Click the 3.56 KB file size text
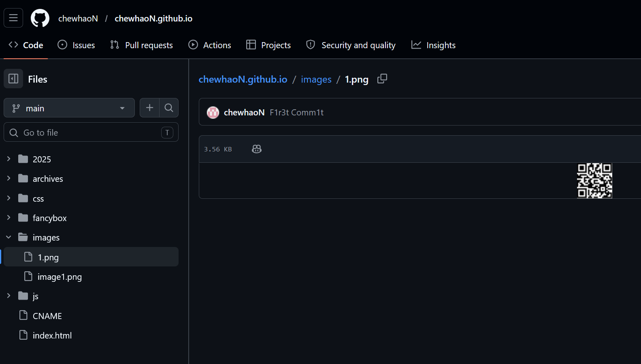The height and width of the screenshot is (364, 641). point(218,149)
